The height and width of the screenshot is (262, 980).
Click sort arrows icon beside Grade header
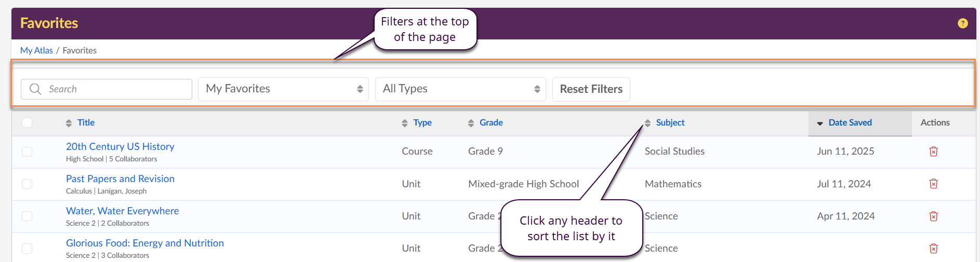click(x=471, y=123)
